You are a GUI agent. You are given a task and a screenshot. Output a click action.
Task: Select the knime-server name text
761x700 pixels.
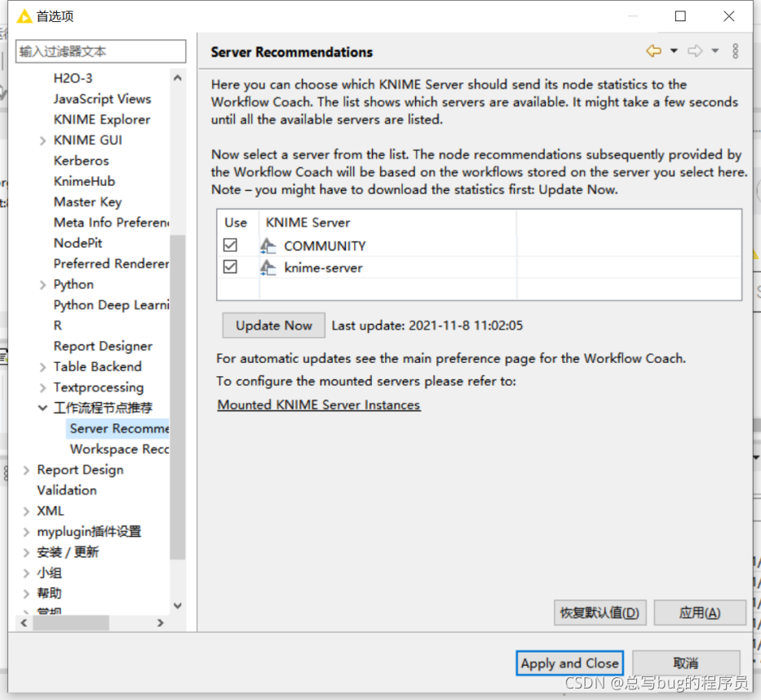point(323,268)
